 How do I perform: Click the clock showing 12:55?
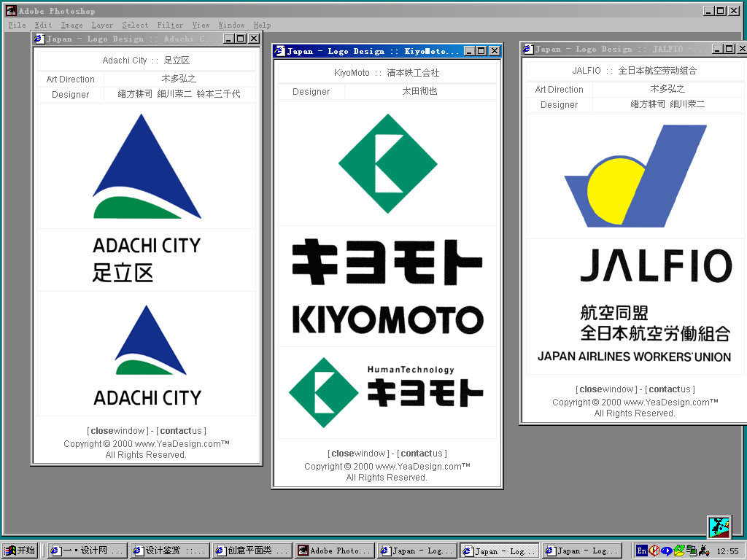(x=727, y=551)
